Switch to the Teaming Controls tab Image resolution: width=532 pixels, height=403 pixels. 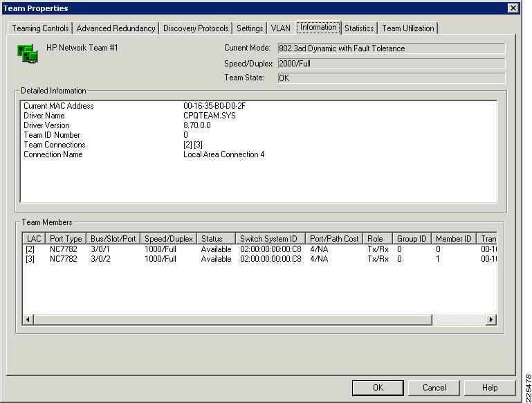pos(40,28)
